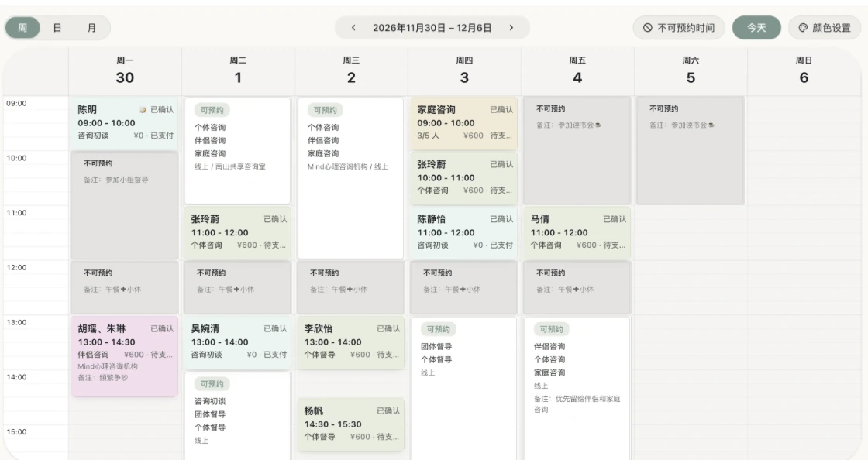Open Thursday 午餐+小休 unavailable block

pos(464,287)
